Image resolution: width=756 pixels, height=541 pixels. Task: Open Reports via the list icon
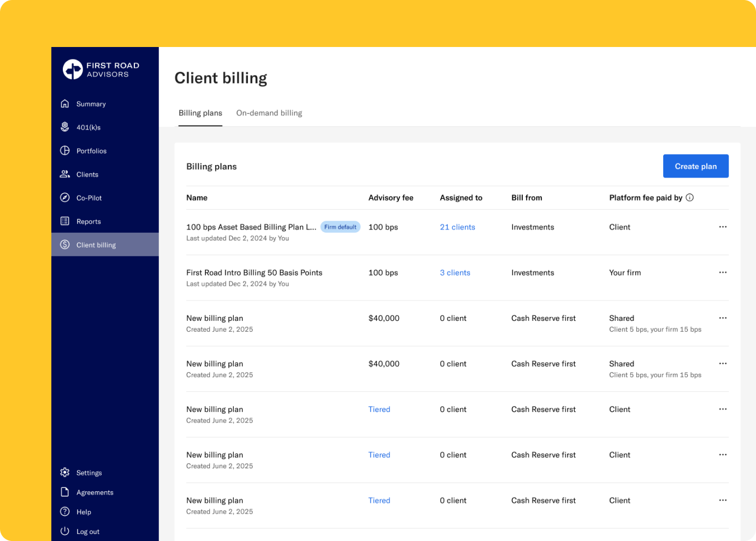(x=65, y=221)
